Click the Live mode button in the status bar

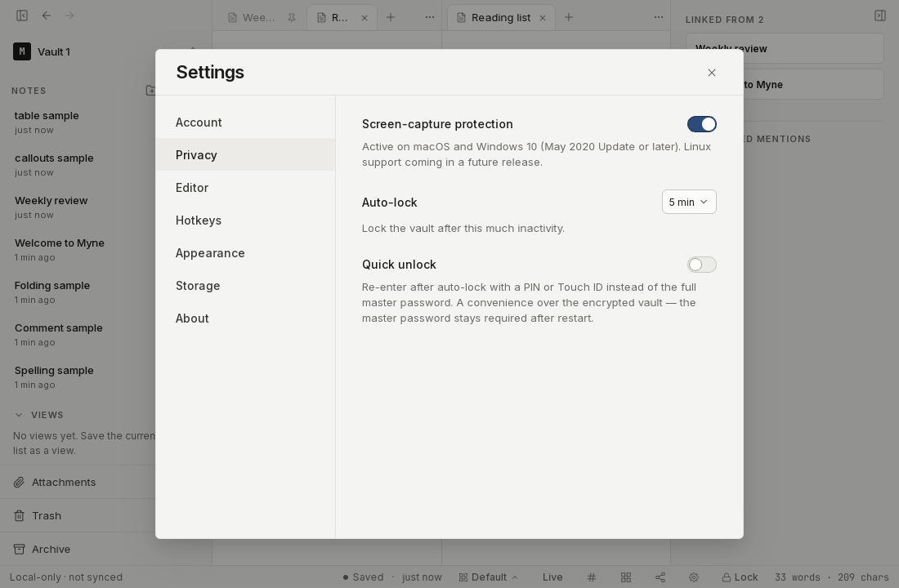tap(552, 577)
